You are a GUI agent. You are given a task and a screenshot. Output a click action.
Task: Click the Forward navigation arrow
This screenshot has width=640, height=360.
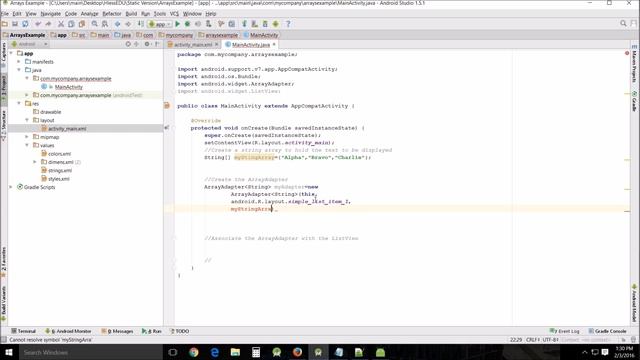[x=128, y=24]
